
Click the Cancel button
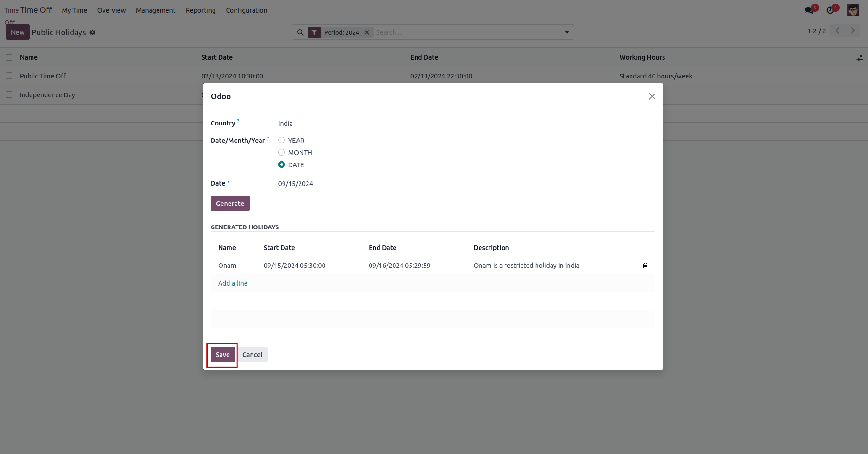[x=253, y=355]
